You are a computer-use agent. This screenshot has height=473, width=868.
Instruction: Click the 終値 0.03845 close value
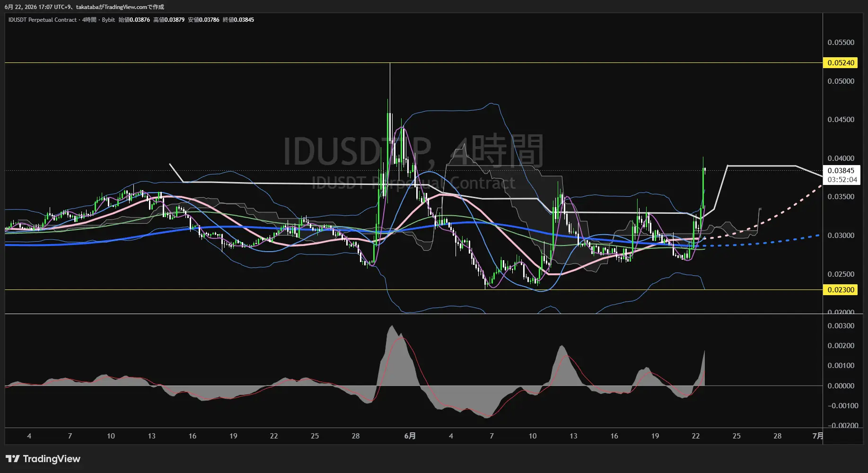tap(238, 20)
